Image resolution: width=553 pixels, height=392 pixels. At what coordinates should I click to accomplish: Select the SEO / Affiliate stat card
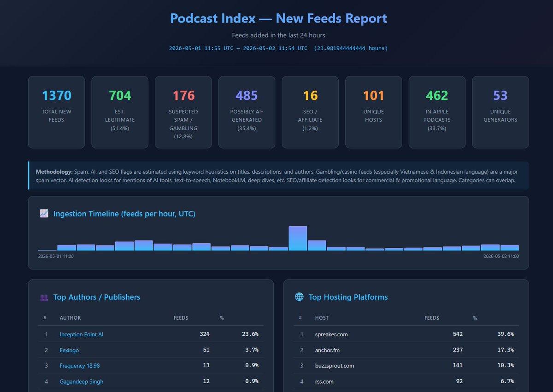pyautogui.click(x=310, y=112)
